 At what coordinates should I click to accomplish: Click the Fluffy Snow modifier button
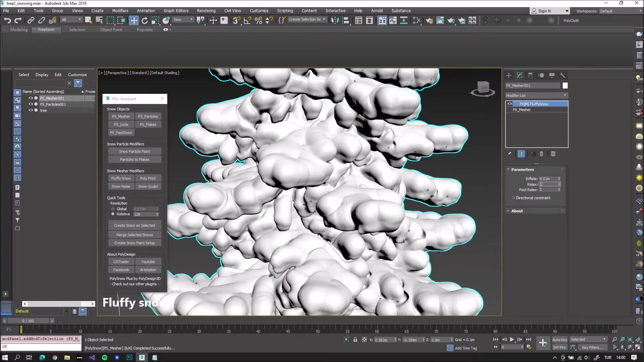[121, 178]
